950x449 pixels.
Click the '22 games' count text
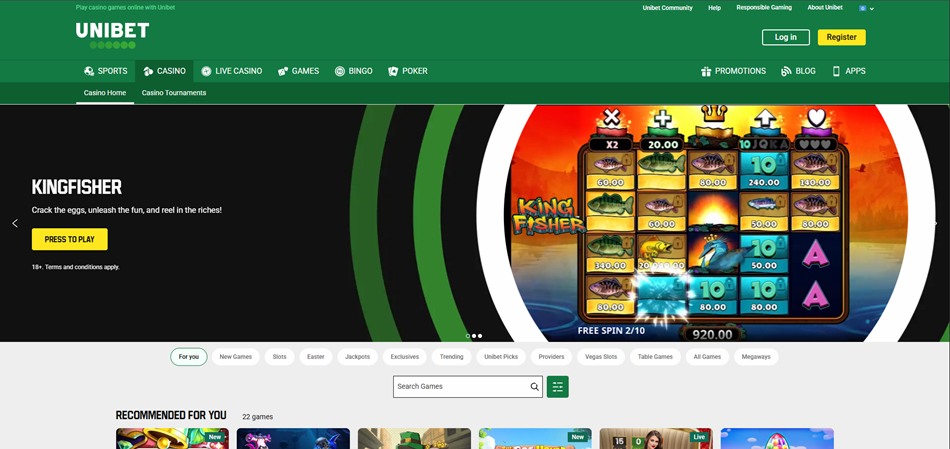257,417
